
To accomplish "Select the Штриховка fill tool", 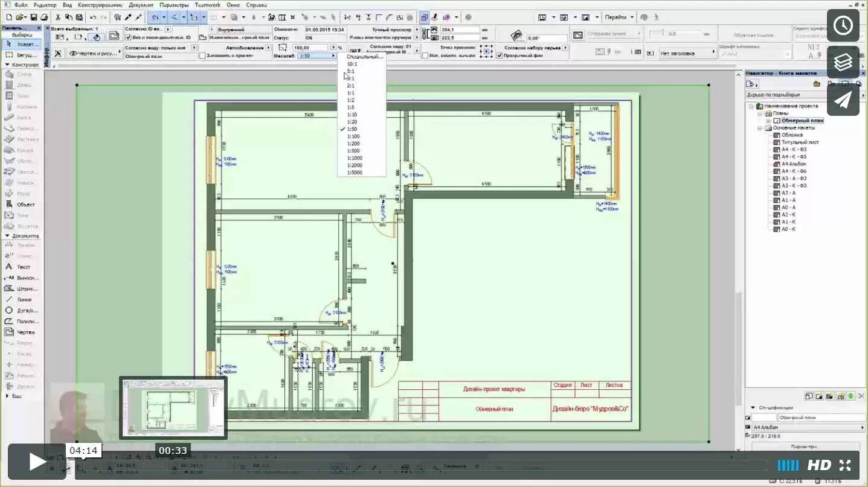I will (21, 288).
